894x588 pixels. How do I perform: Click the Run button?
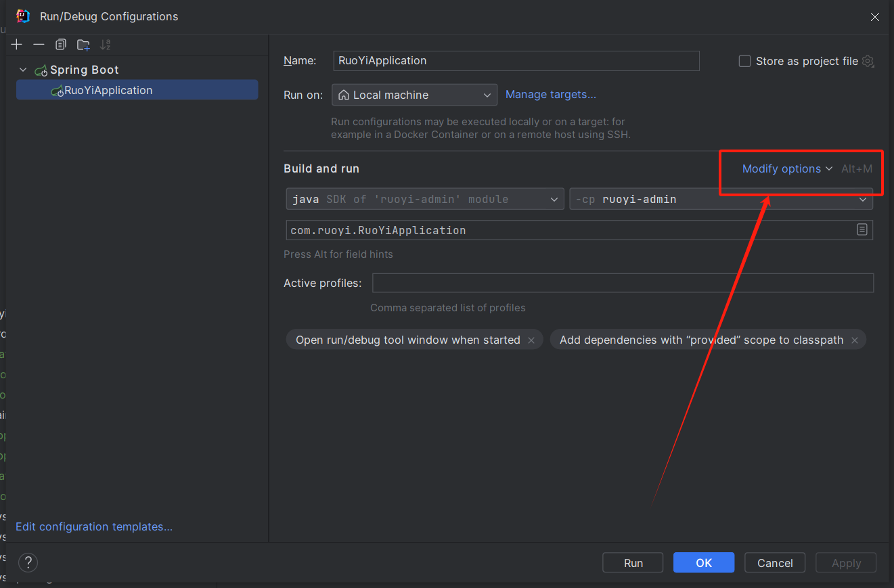(x=633, y=562)
